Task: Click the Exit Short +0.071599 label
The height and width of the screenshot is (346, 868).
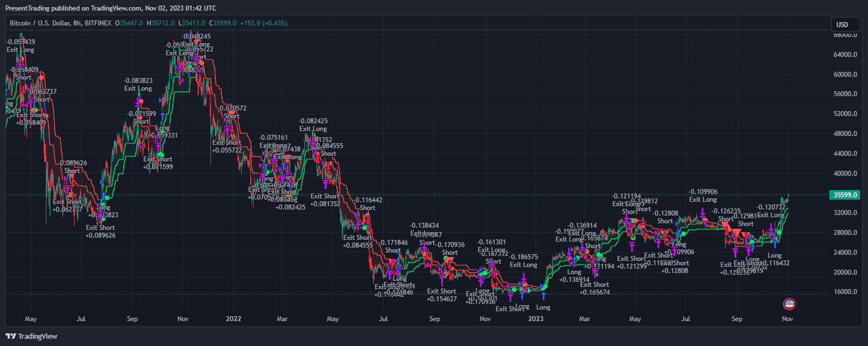Action: pyautogui.click(x=158, y=163)
